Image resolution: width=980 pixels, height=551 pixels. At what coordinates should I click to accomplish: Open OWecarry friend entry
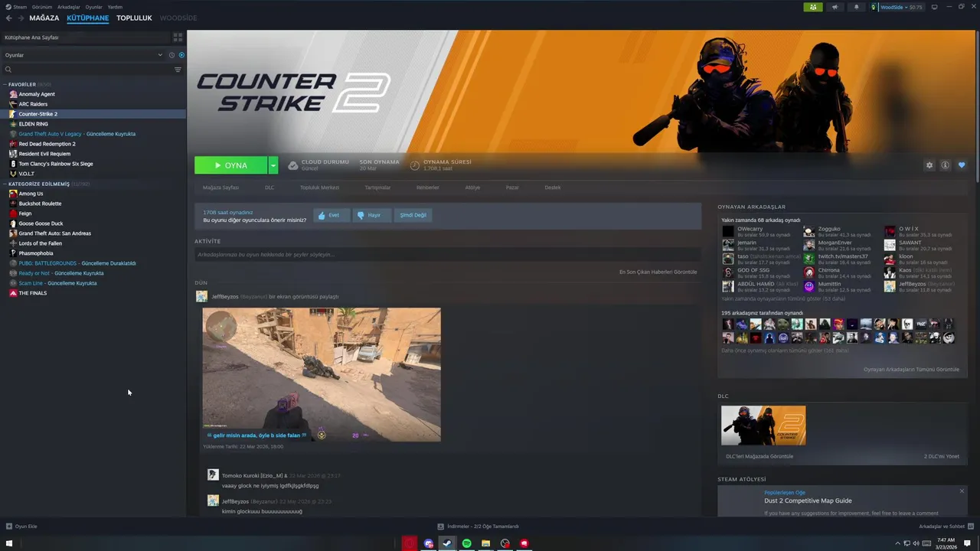click(759, 232)
